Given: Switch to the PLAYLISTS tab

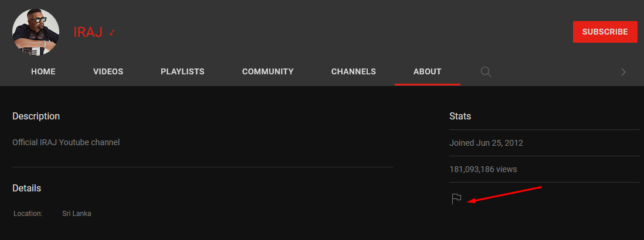Looking at the screenshot, I should (x=182, y=71).
